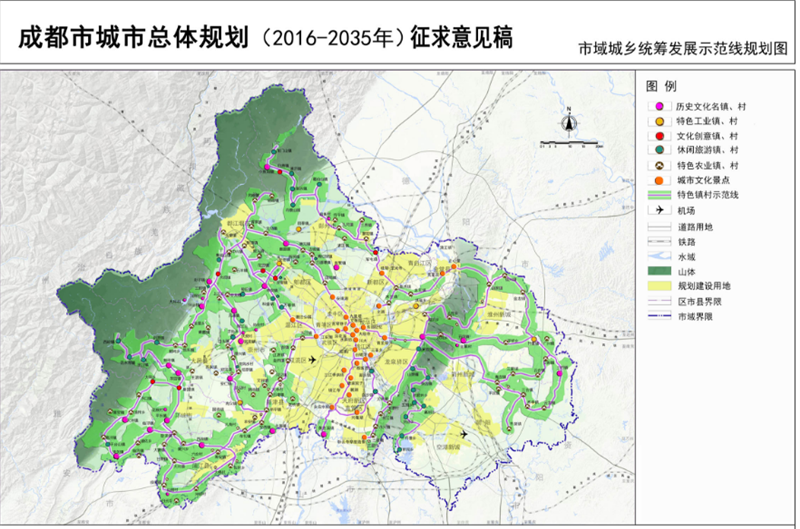This screenshot has width=800, height=529.
Task: Select the teal 休闲旅游镇 legend icon
Action: [658, 150]
